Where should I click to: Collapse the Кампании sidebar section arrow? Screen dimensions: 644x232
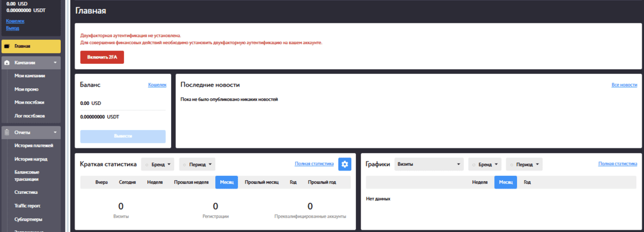pyautogui.click(x=55, y=63)
